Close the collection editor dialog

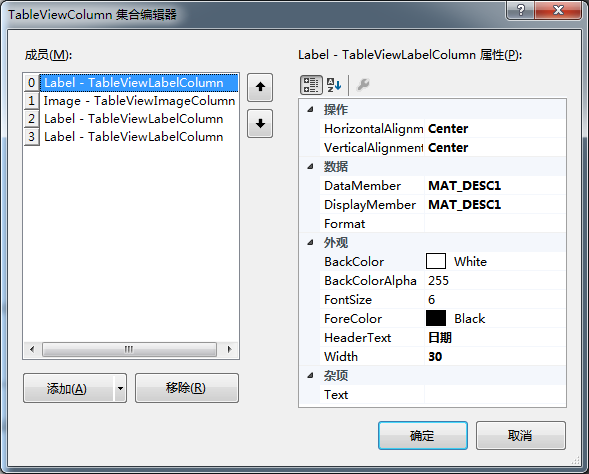(558, 10)
